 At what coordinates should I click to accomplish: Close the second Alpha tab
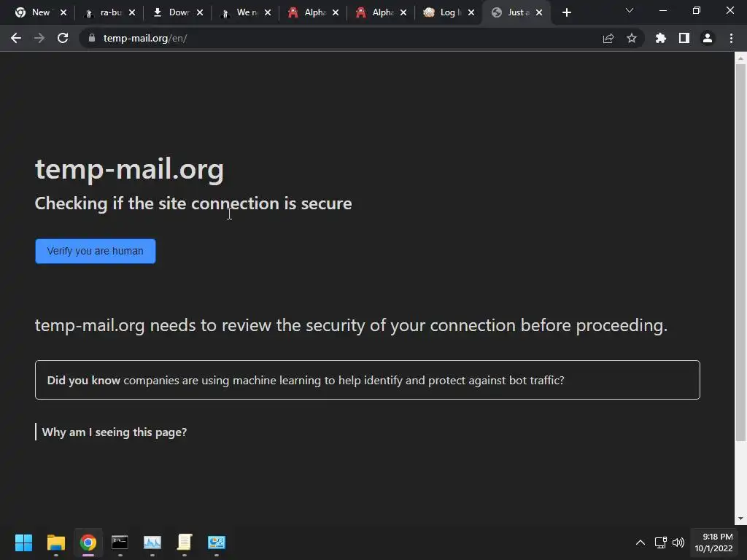(x=403, y=12)
